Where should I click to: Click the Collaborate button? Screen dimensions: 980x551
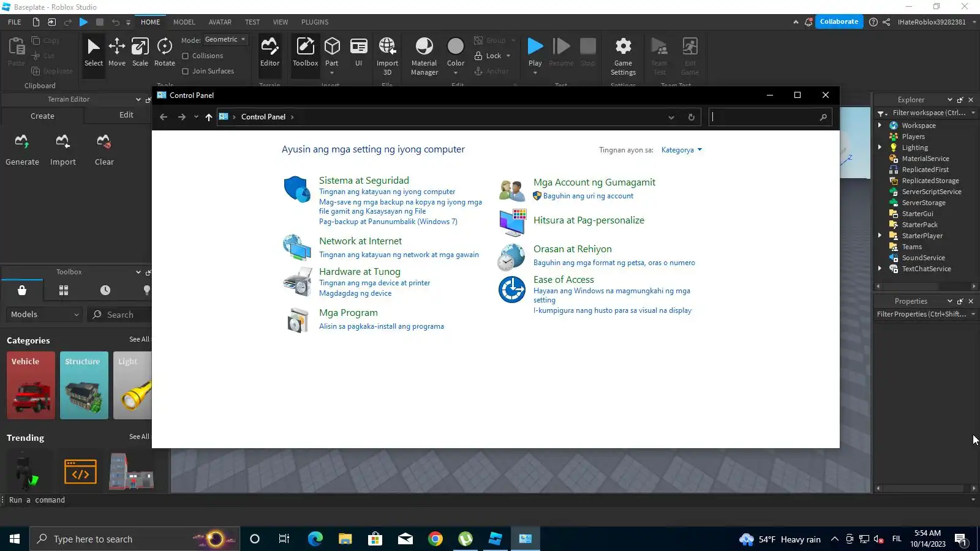point(839,21)
